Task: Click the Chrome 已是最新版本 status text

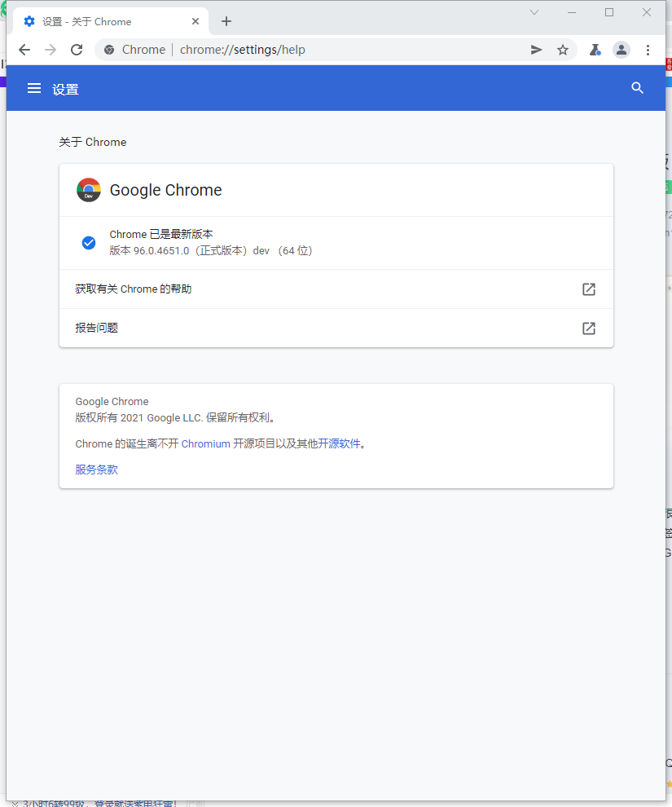Action: tap(161, 234)
